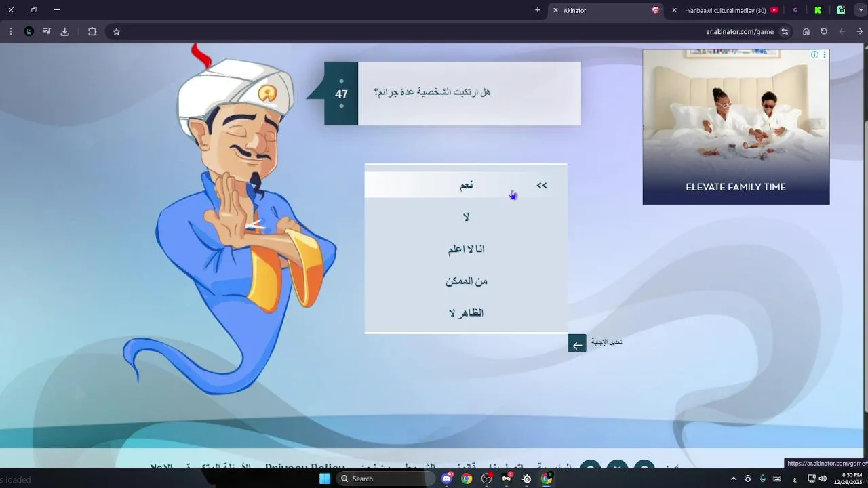Click the back arrow to correct previous answer
868x488 pixels.
(x=576, y=344)
